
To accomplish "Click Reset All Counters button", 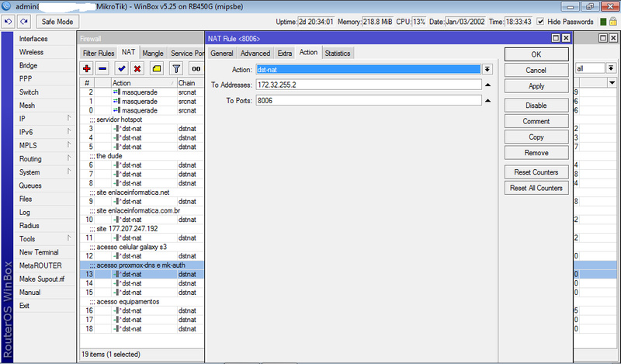I will point(536,188).
